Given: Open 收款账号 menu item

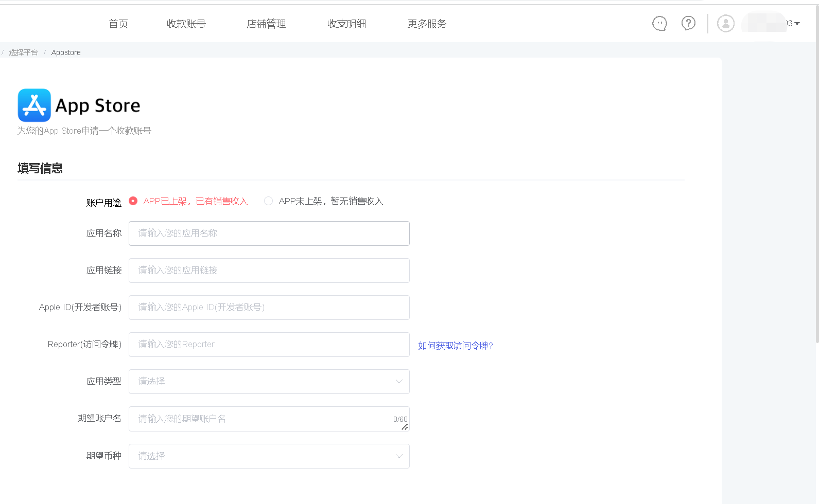Looking at the screenshot, I should tap(186, 24).
